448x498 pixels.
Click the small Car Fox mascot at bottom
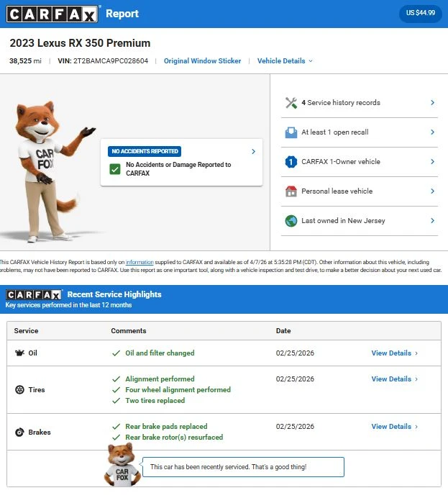122,466
